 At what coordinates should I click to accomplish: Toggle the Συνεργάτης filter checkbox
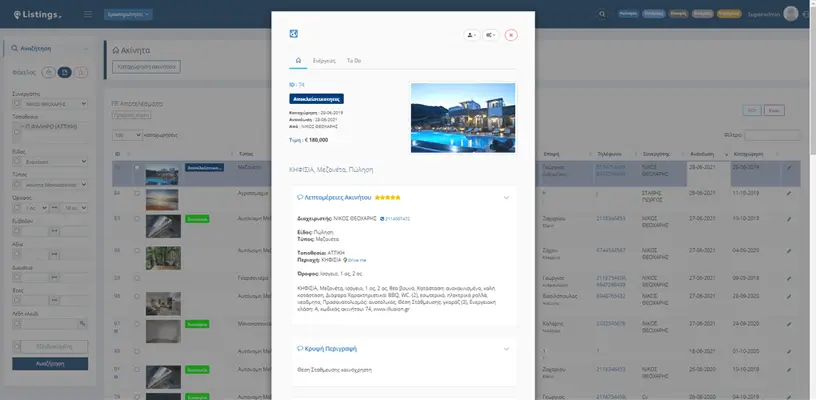click(x=17, y=104)
